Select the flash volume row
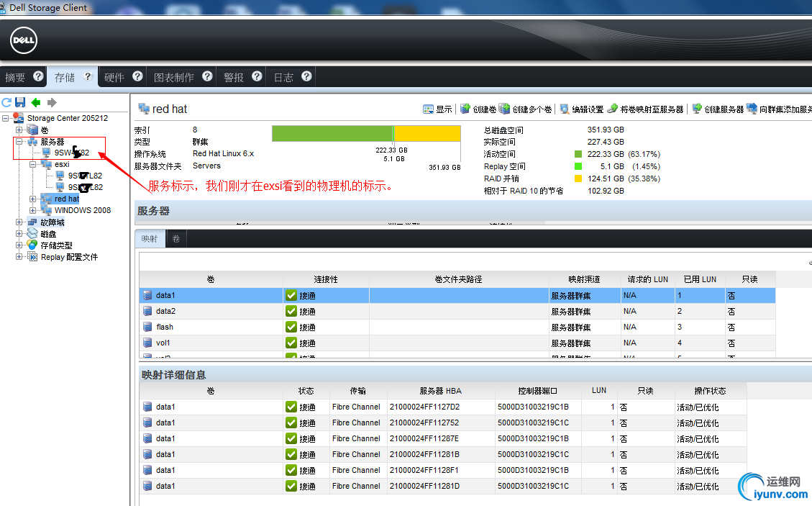 (457, 327)
